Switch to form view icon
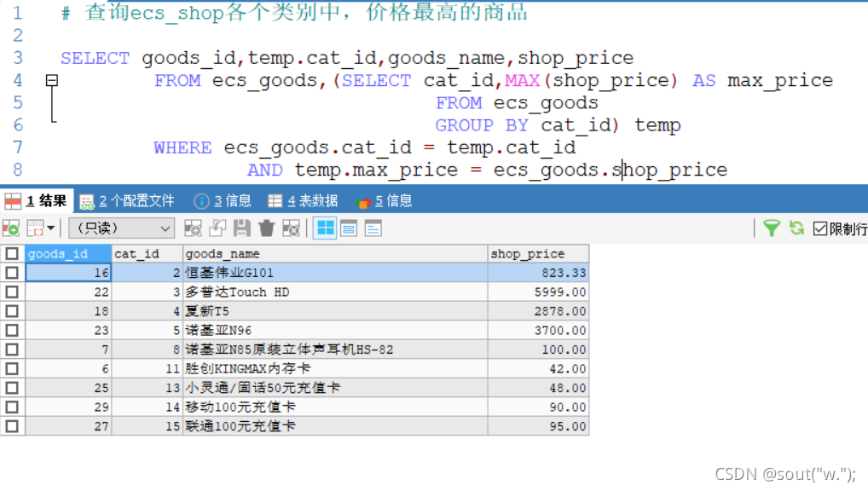Viewport: 868px width, 491px height. tap(349, 228)
